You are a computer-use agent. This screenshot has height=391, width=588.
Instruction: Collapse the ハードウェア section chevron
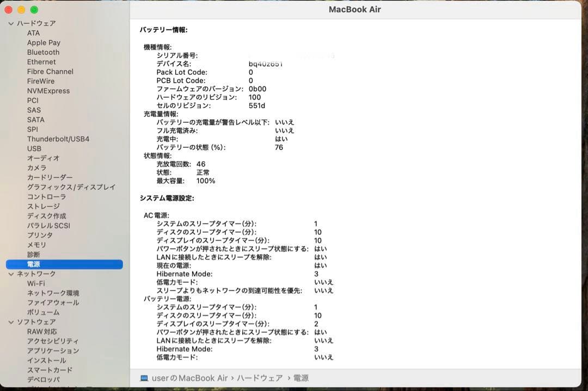(11, 23)
